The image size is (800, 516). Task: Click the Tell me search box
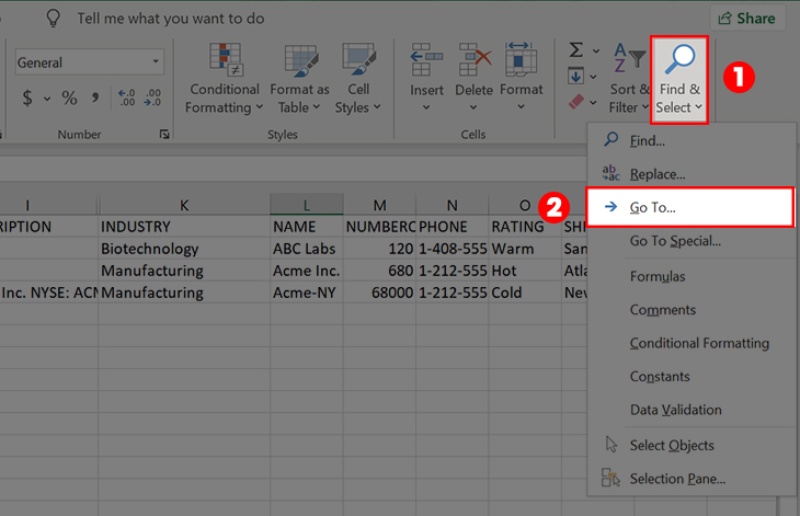(170, 18)
